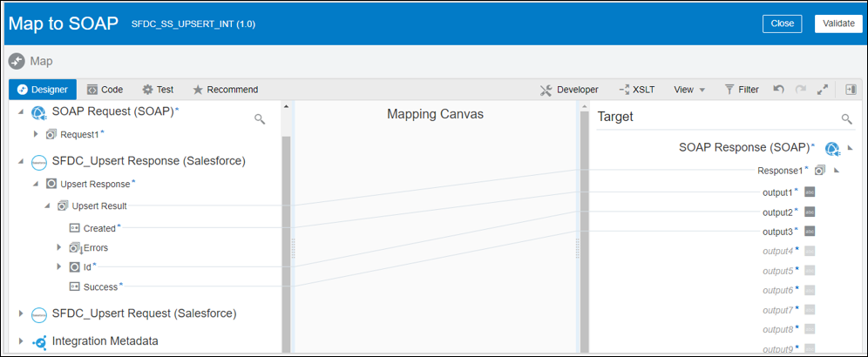The height and width of the screenshot is (357, 868).
Task: Click the Validate button
Action: (x=839, y=24)
